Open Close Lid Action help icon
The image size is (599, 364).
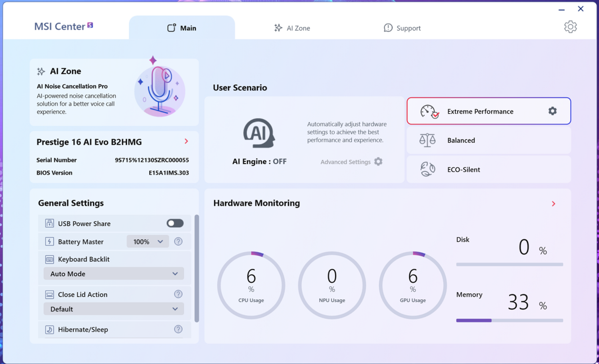178,294
